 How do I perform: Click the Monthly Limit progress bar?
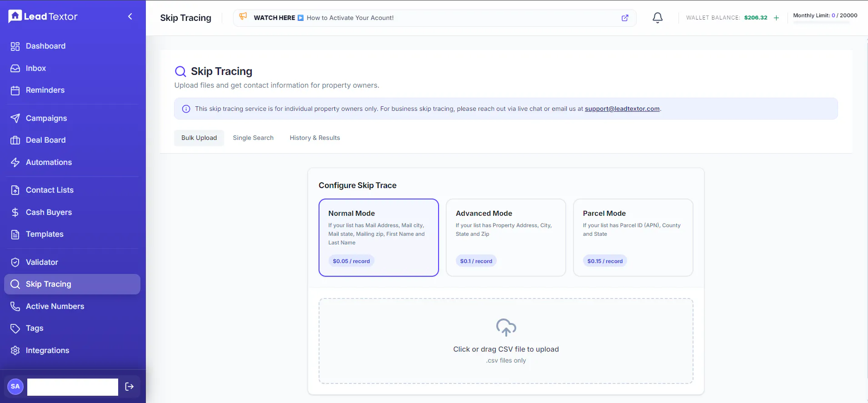[x=821, y=22]
